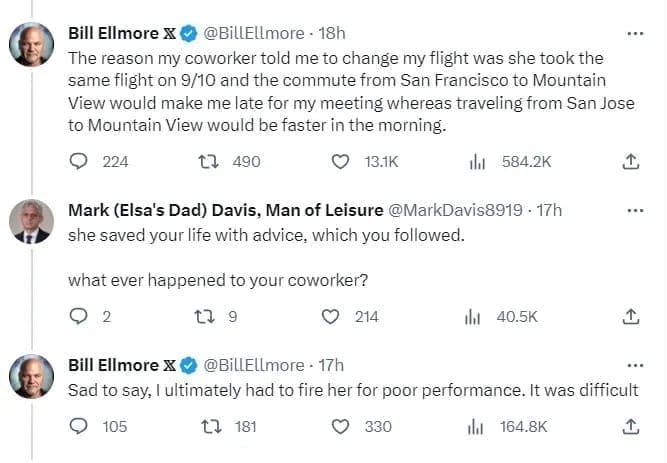Like Mark Davis's tweet with 214 likes
The height and width of the screenshot is (463, 667).
332,316
